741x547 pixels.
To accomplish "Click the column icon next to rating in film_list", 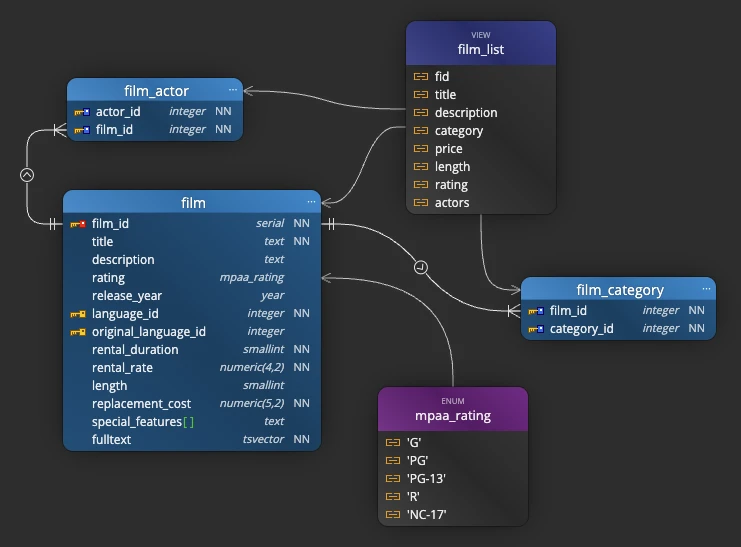I will [421, 184].
